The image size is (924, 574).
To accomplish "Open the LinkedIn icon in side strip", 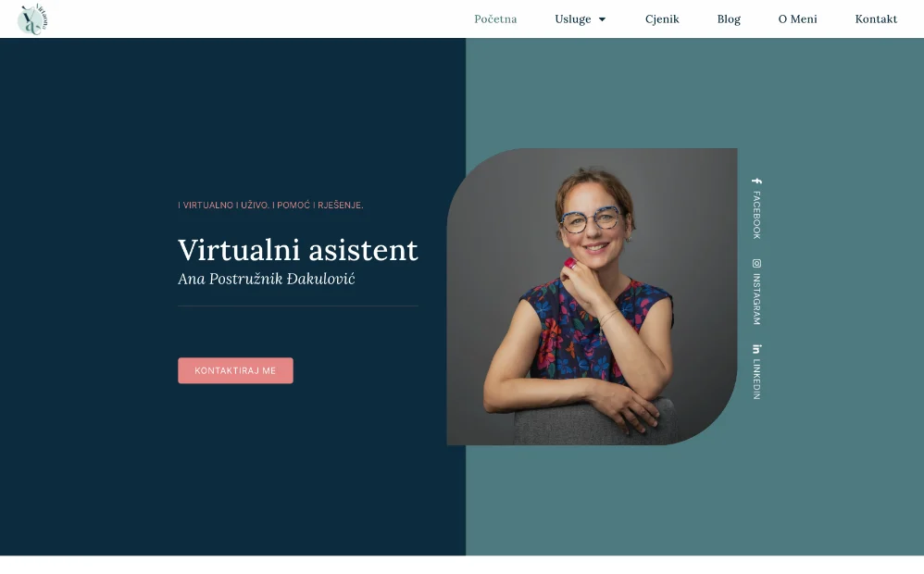I will pos(756,349).
